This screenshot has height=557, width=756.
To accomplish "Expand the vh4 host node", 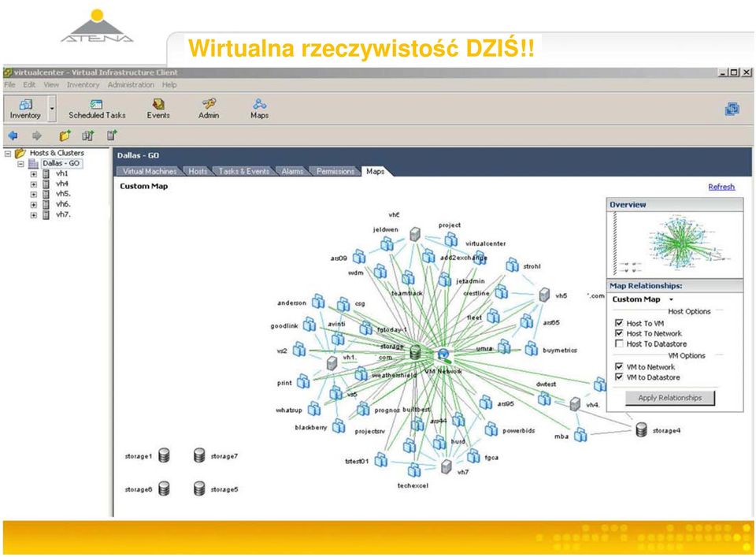I will click(33, 184).
